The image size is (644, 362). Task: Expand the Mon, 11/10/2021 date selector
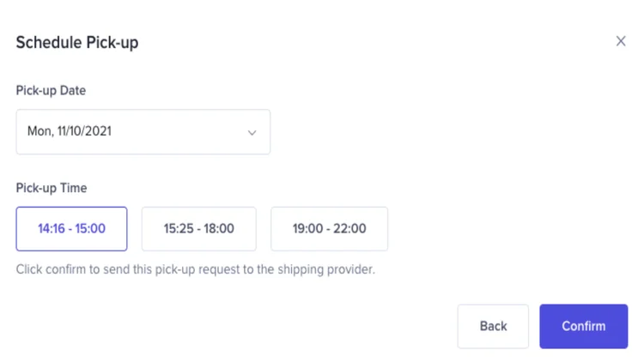click(143, 132)
